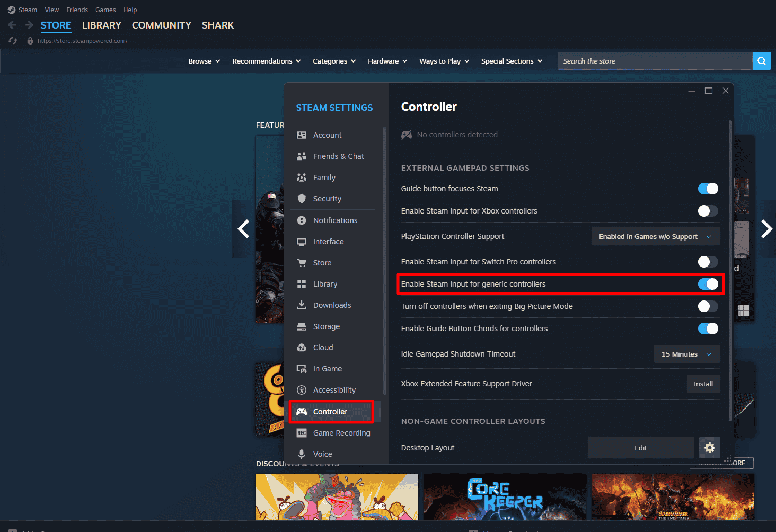
Task: Open the Friends menu in menu bar
Action: [77, 10]
